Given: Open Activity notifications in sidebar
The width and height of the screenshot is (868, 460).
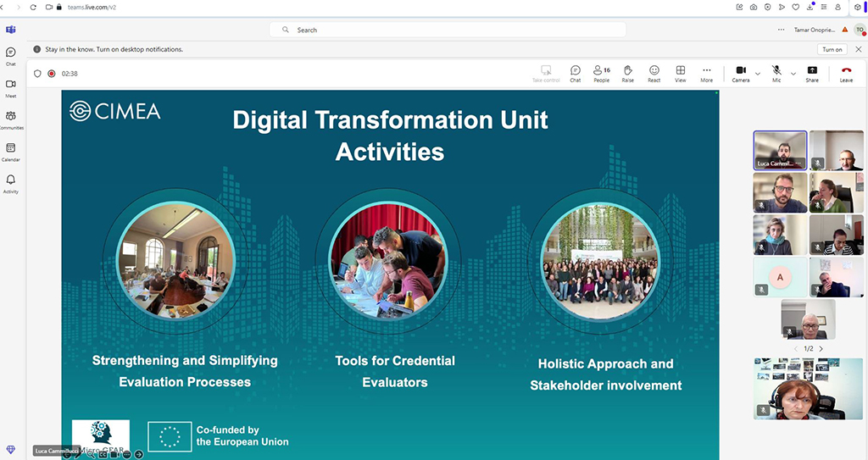Looking at the screenshot, I should 11,183.
